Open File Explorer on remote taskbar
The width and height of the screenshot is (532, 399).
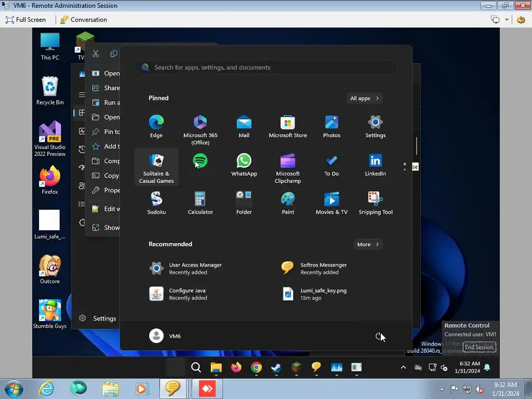coord(216,367)
